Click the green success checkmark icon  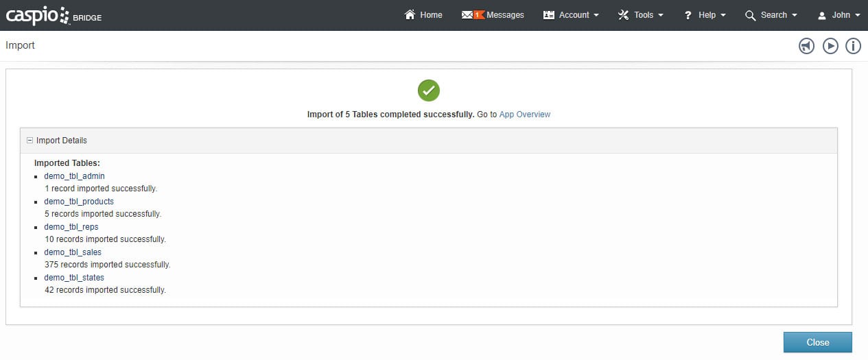point(429,91)
